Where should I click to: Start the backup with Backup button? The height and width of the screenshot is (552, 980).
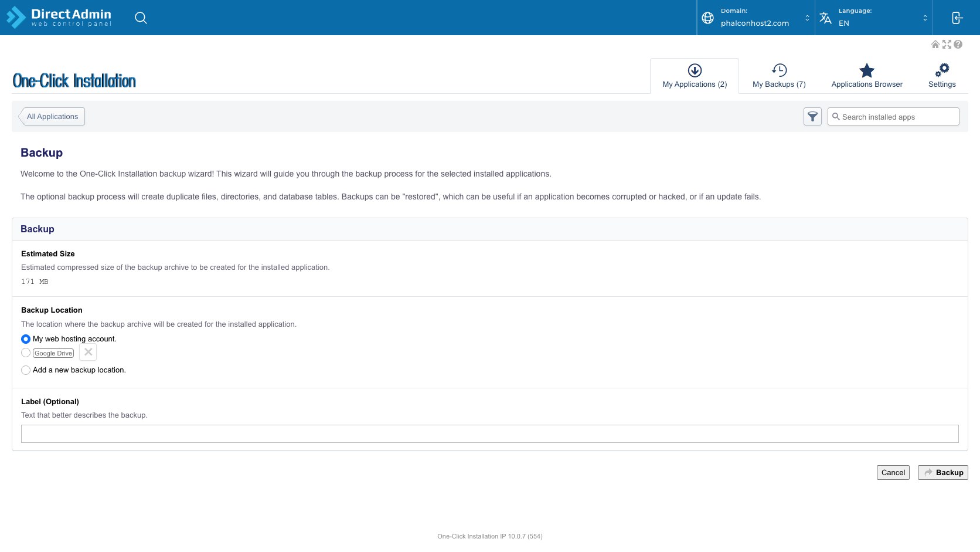point(943,473)
